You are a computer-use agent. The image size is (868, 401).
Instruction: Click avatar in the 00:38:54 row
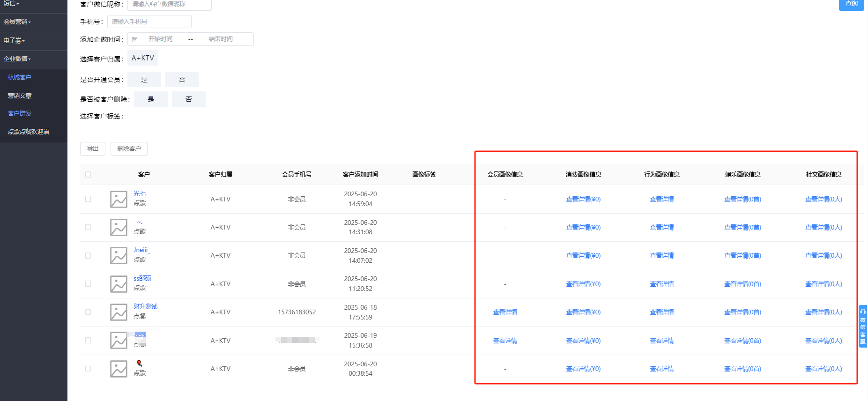click(x=119, y=369)
